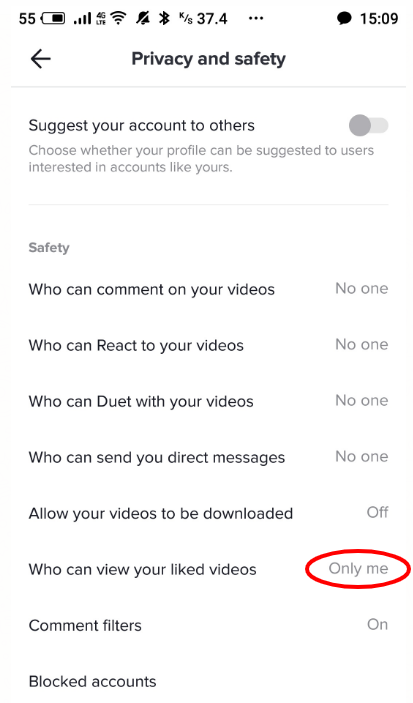This screenshot has width=413, height=703.
Task: Change Duet permission value No one
Action: (361, 401)
